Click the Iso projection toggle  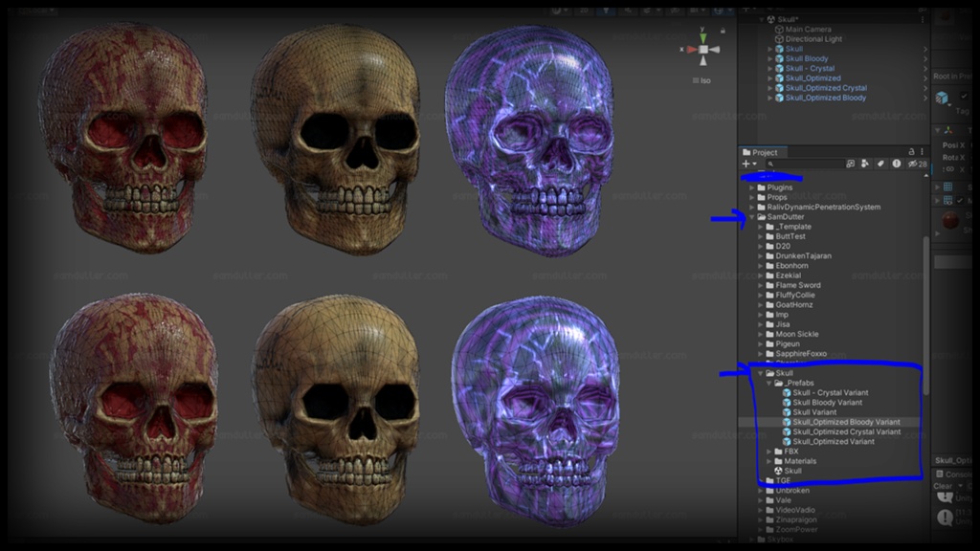[x=702, y=80]
